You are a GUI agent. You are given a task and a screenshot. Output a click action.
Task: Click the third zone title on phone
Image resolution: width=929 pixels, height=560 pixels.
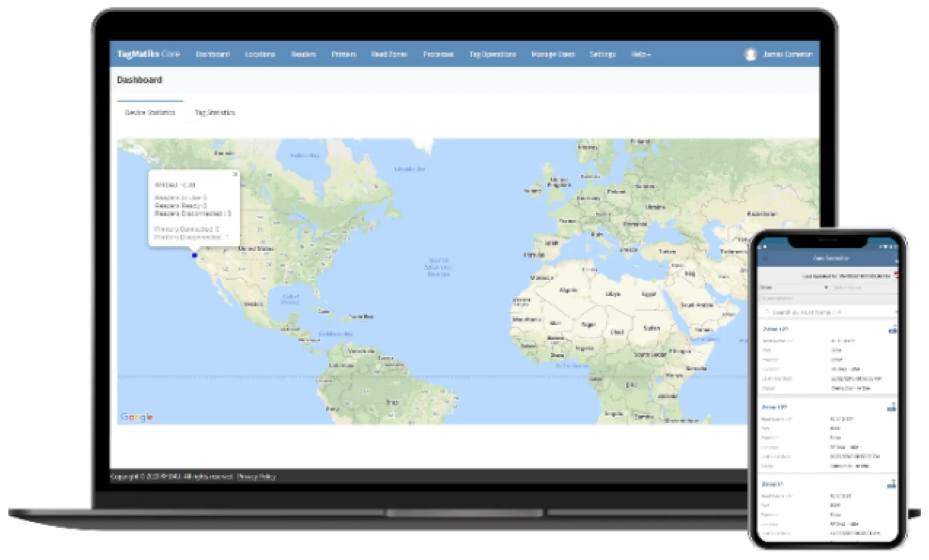pyautogui.click(x=772, y=484)
